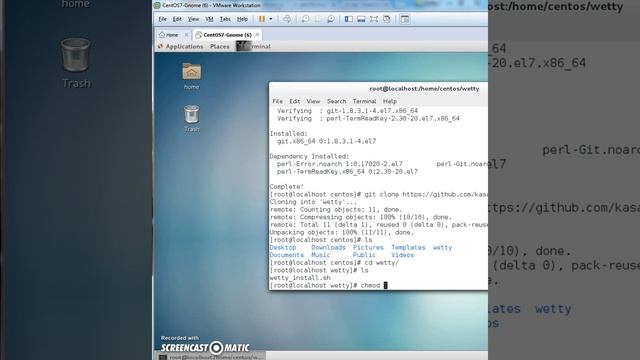Click the console view toolbar icon
Viewport: 640px width, 360px height.
pos(404,19)
